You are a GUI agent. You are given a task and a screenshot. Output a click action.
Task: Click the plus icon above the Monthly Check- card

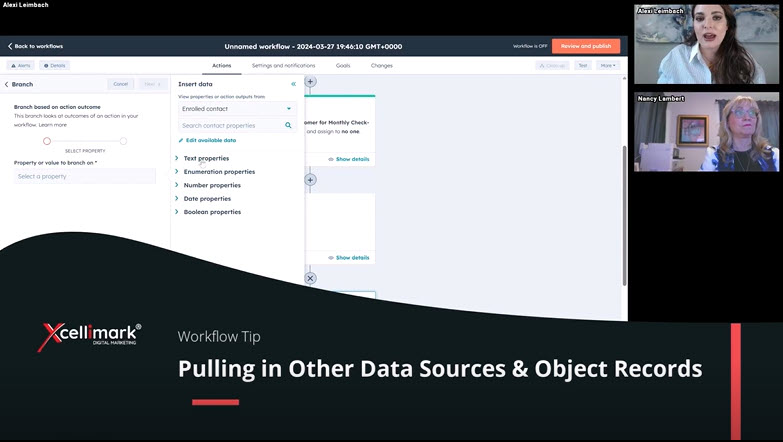(310, 81)
